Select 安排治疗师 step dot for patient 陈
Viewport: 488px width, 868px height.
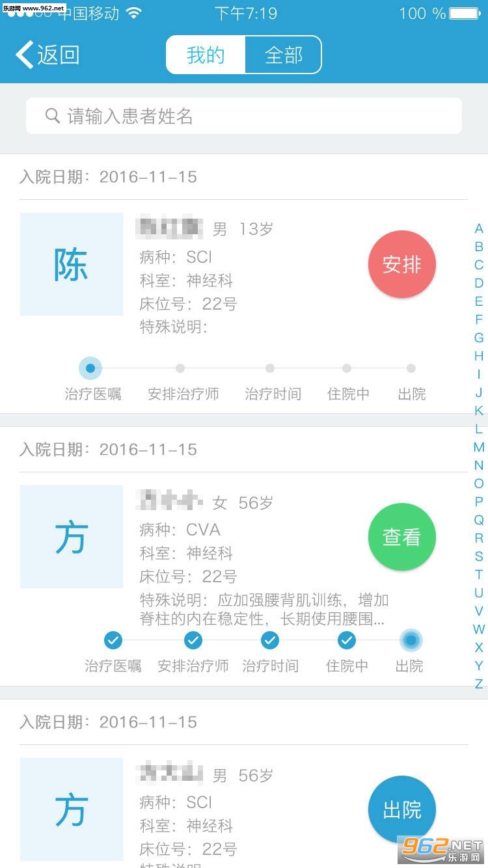point(180,368)
